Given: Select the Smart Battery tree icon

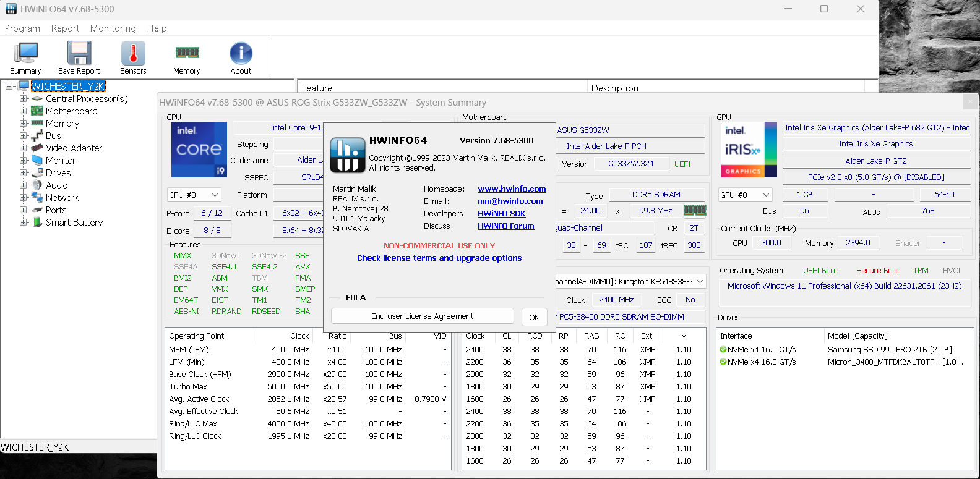Looking at the screenshot, I should pos(37,222).
